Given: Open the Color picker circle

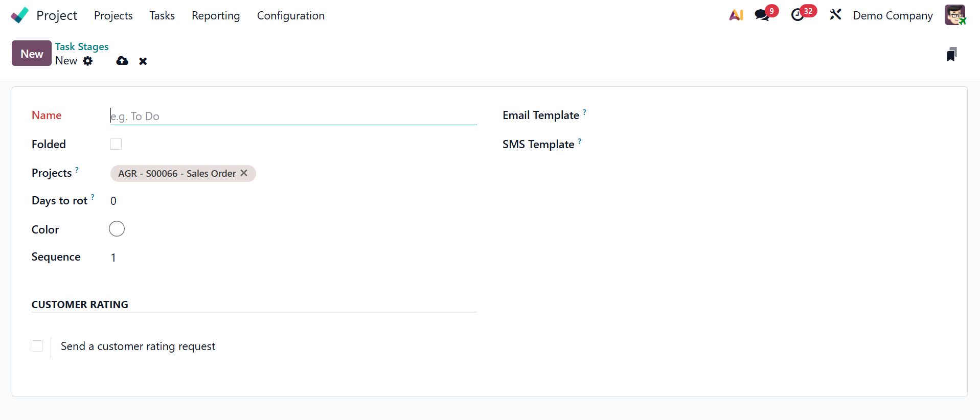Looking at the screenshot, I should click(117, 229).
